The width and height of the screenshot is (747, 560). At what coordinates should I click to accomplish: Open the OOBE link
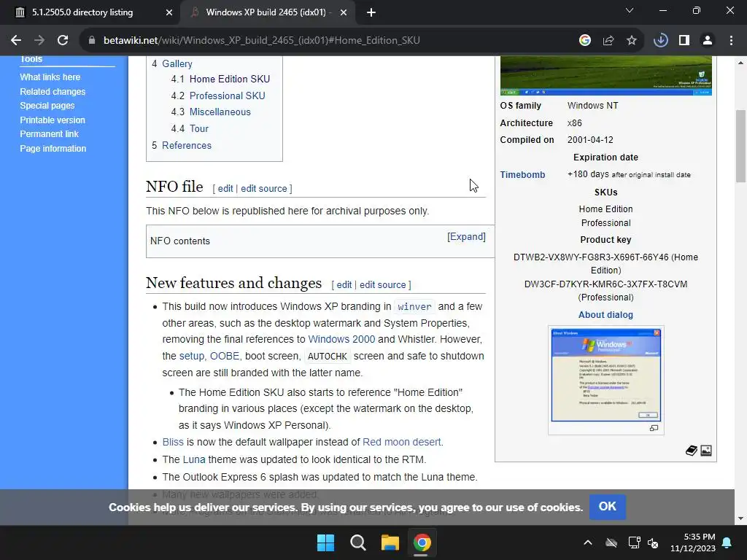tap(225, 356)
